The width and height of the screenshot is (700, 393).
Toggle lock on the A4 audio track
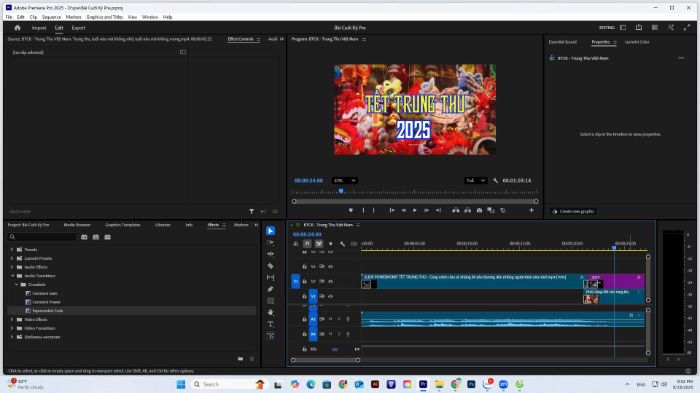(304, 334)
